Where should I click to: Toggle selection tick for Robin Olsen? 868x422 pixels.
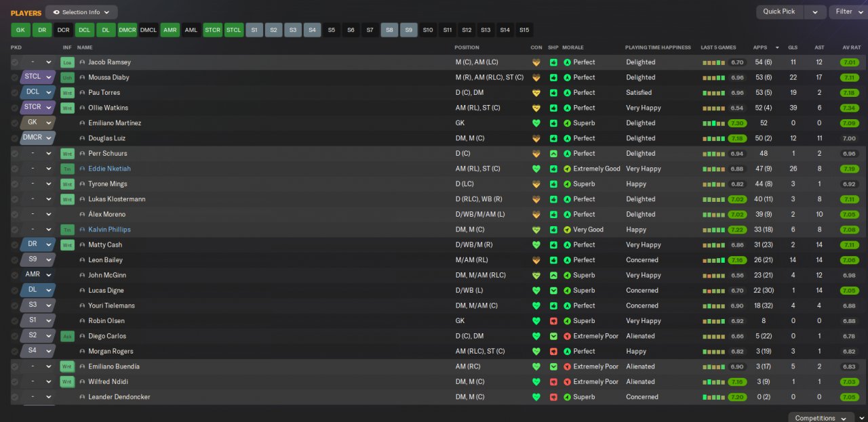[15, 321]
